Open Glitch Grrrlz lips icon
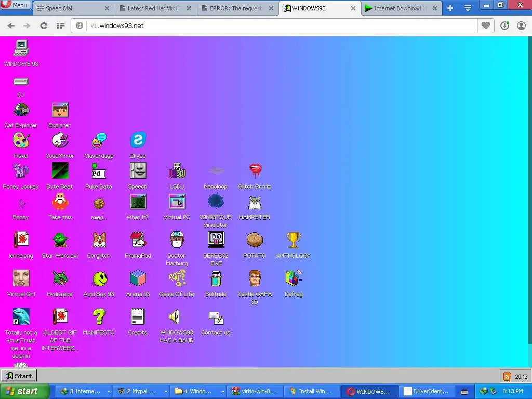The height and width of the screenshot is (399, 532). pyautogui.click(x=255, y=170)
